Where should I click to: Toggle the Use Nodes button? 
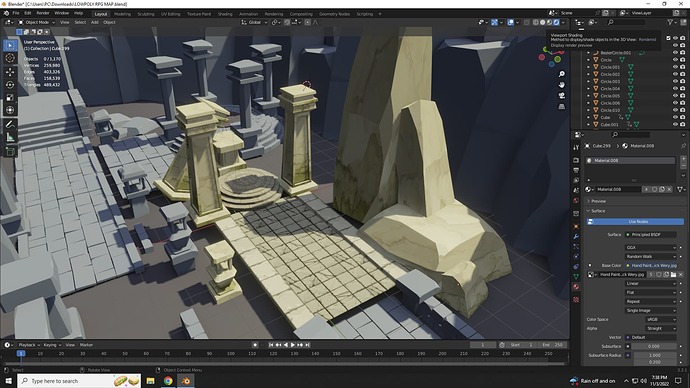(x=635, y=221)
